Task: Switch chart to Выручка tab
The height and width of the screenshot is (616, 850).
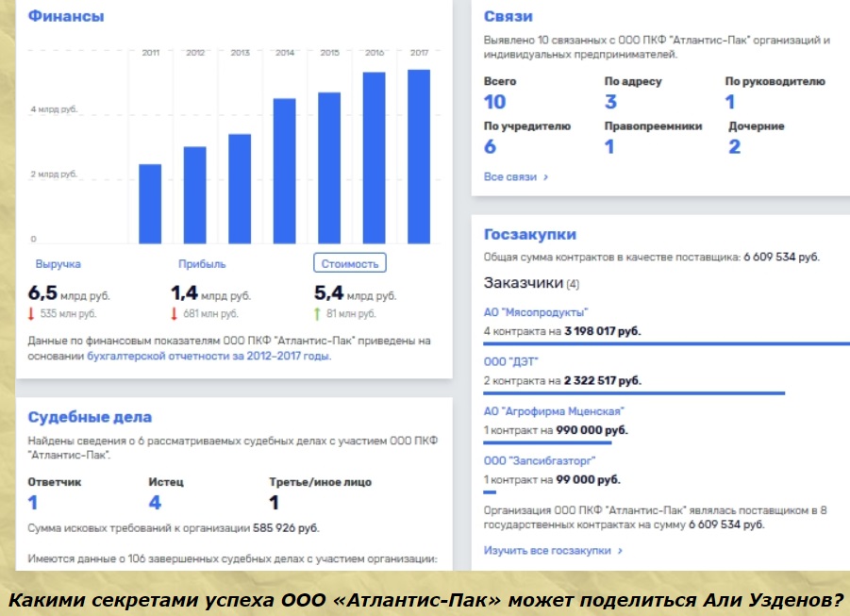Action: [58, 264]
